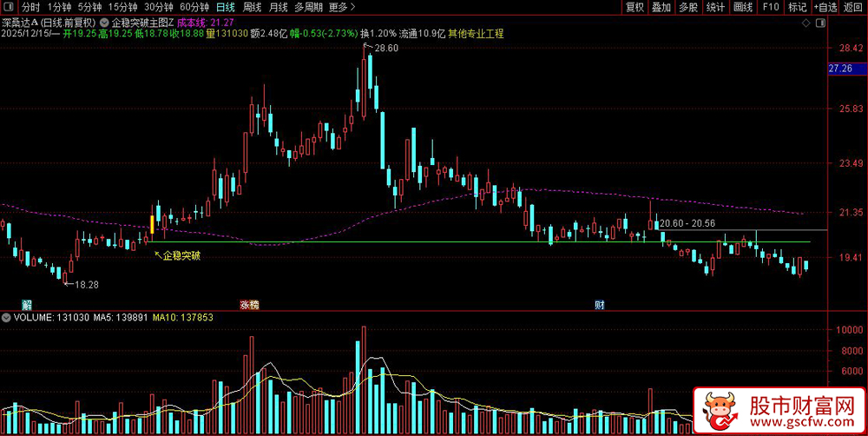Viewport: 868px width, 436px height.
Task: Switch to 1分钟 period
Action: point(59,7)
